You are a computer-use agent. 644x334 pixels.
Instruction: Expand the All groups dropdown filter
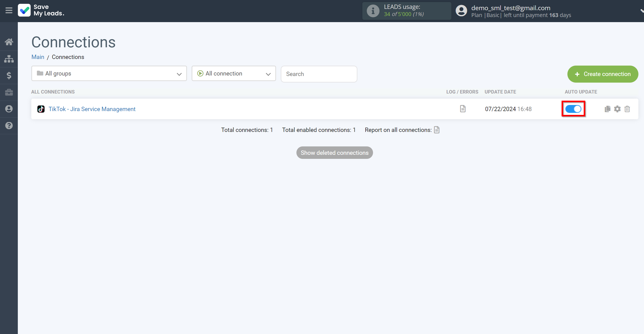click(109, 74)
